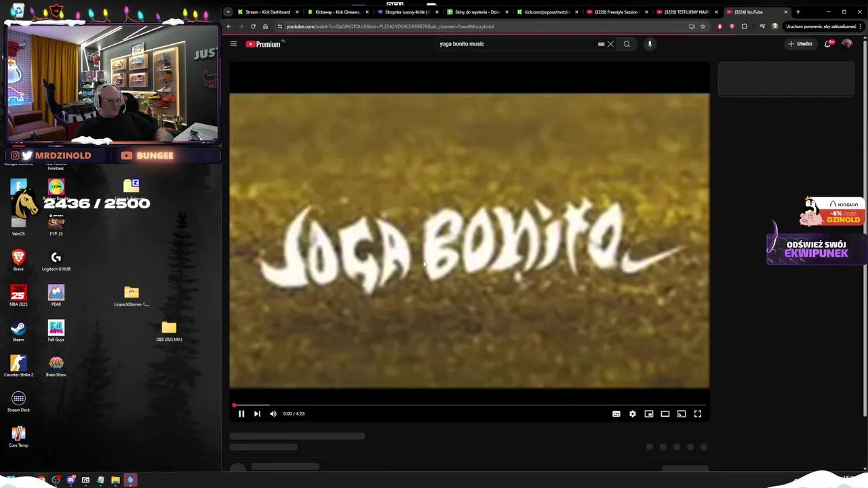Open Discord from the taskbar

coord(71,480)
